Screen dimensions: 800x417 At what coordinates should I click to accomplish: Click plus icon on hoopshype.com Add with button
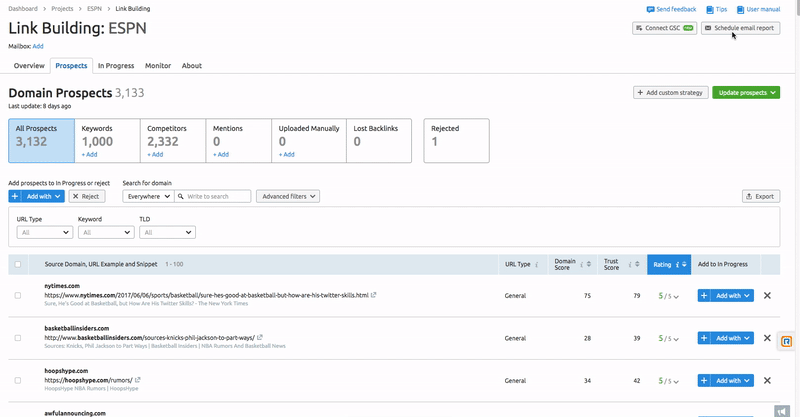pyautogui.click(x=704, y=380)
